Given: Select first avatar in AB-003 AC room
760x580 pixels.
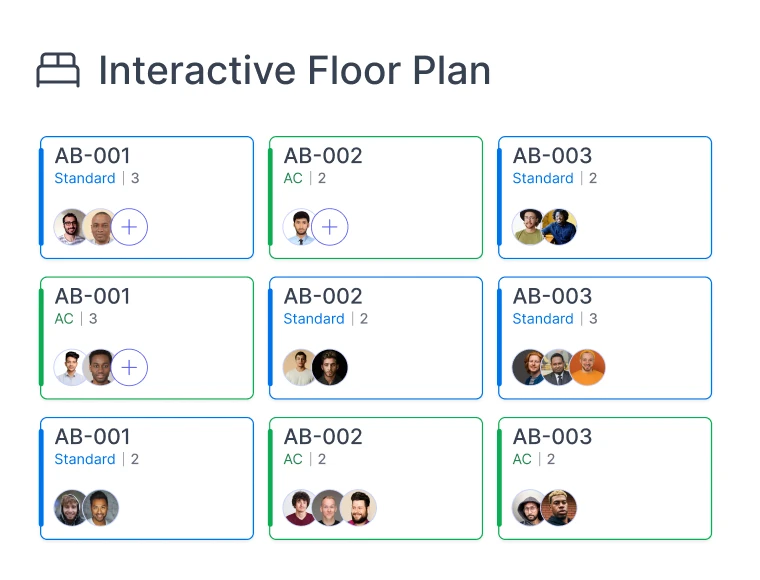Looking at the screenshot, I should coord(530,508).
